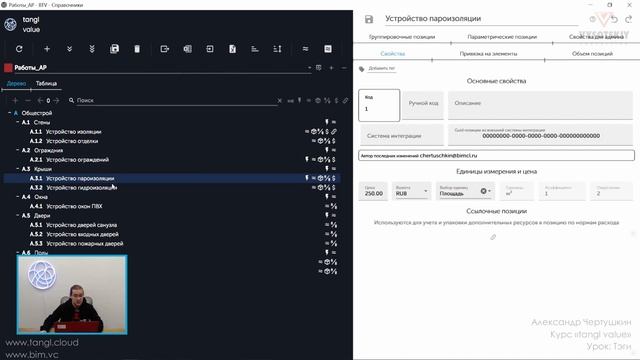Viewport: 640px width, 360px height.
Task: Click the sort with arrows toolbar icon
Action: tap(278, 49)
